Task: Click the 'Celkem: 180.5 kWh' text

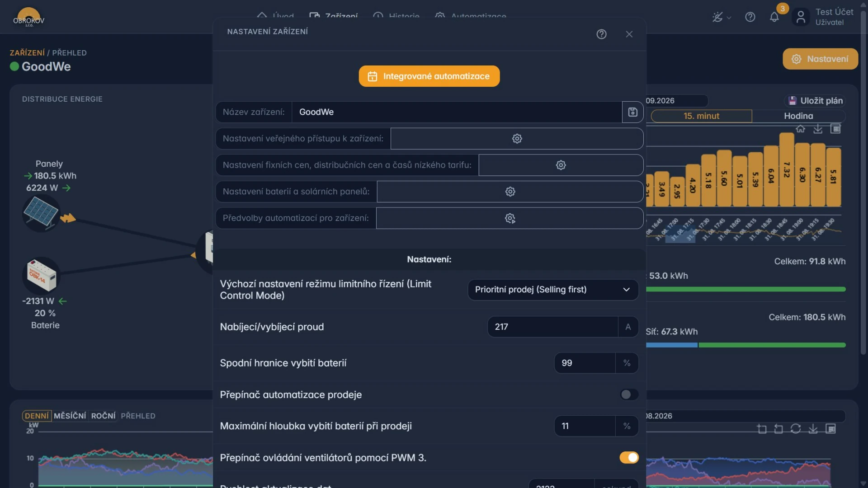Action: point(807,318)
